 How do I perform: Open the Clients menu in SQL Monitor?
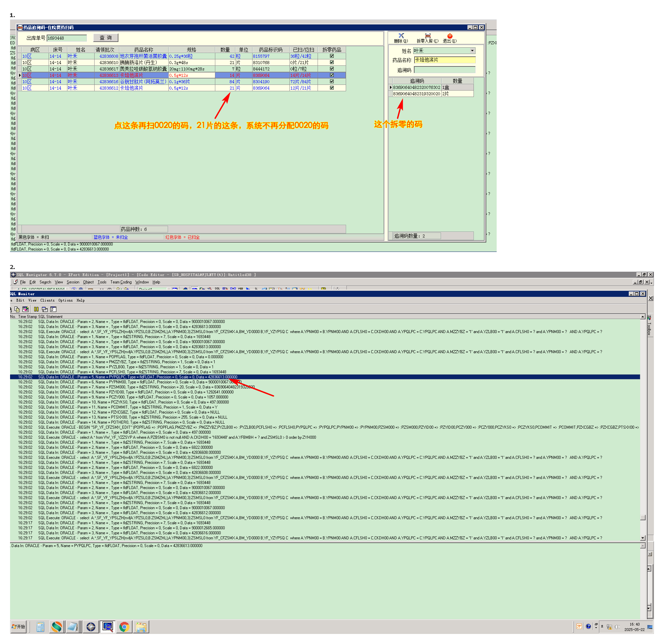coord(47,301)
